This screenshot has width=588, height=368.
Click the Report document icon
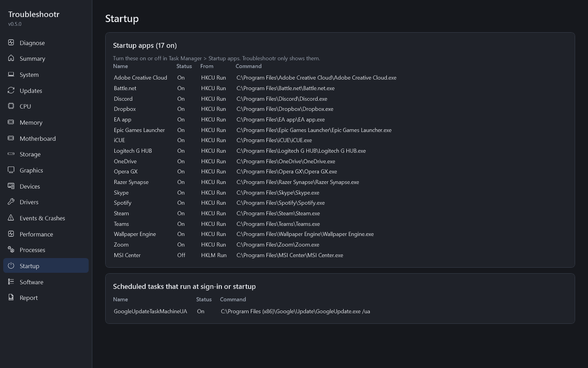tap(11, 298)
